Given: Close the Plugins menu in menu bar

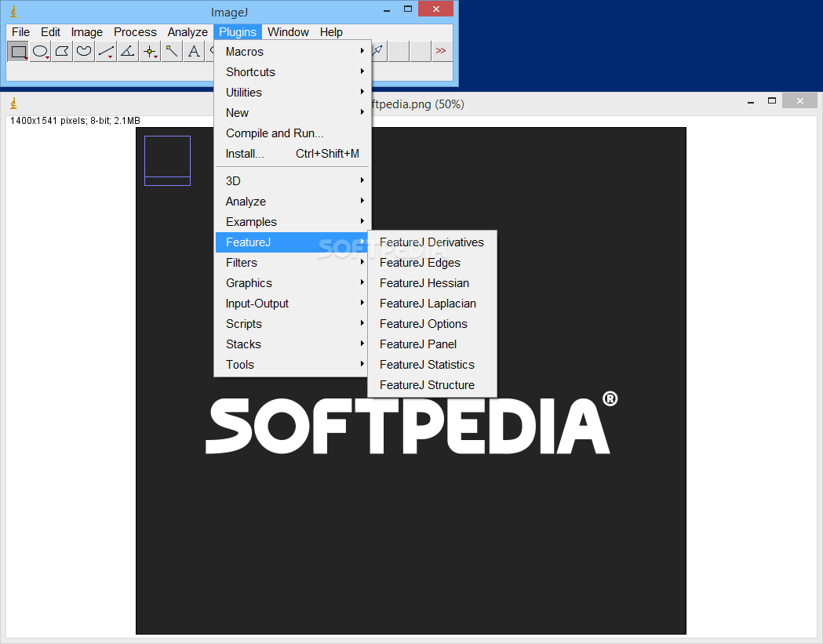Looking at the screenshot, I should pyautogui.click(x=237, y=32).
